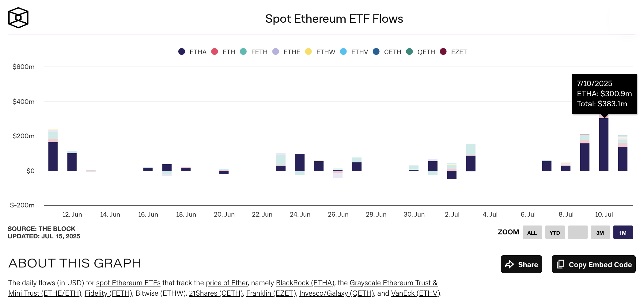Viewport: 644px width, 307px height.
Task: Toggle the FETH legend entry
Action: click(255, 52)
